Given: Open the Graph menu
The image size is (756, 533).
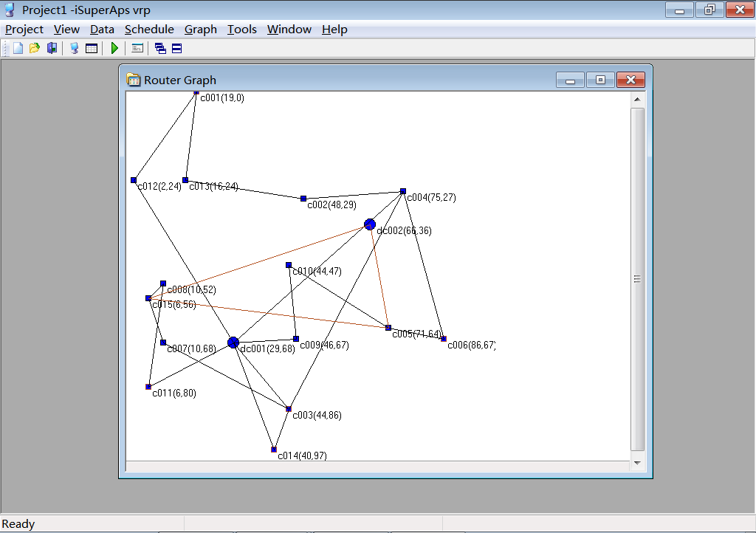Looking at the screenshot, I should pos(201,30).
